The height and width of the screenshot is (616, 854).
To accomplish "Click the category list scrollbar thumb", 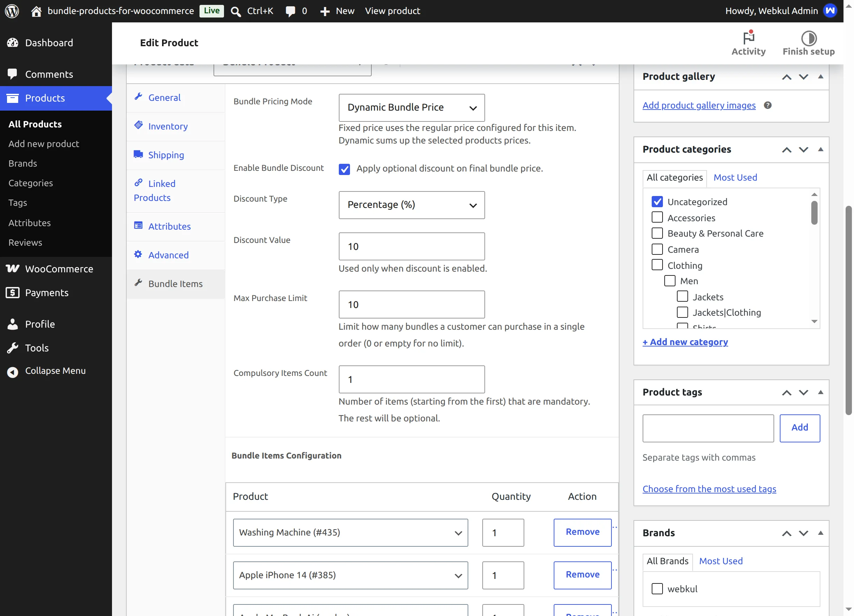I will (x=814, y=213).
